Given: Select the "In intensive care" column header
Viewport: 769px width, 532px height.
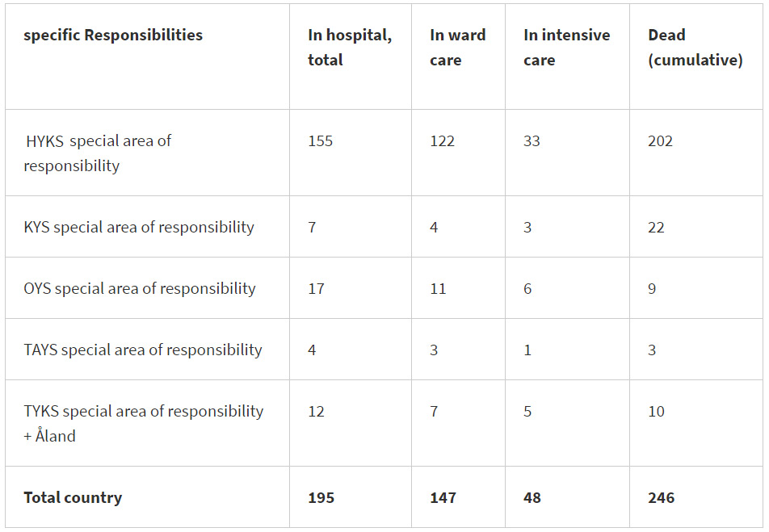Looking at the screenshot, I should (566, 48).
